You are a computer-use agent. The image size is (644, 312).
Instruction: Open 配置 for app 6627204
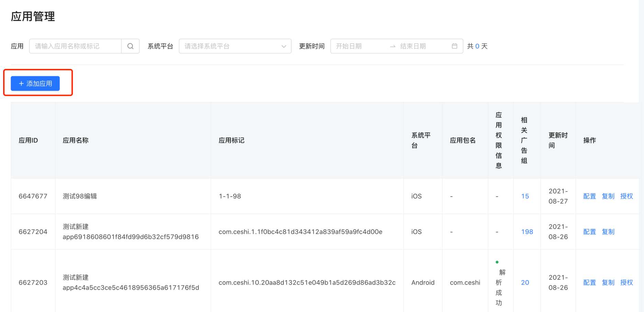click(x=589, y=232)
